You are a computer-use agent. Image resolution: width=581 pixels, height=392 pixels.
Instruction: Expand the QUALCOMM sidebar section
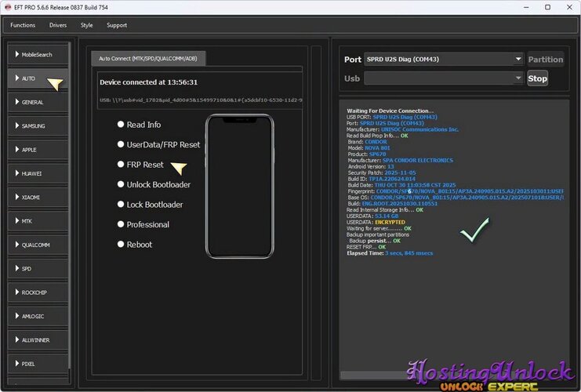38,245
